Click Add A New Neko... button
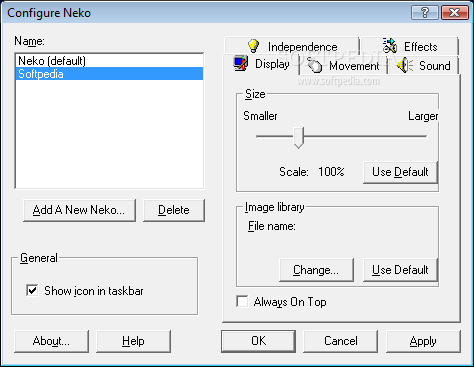The image size is (474, 367). (79, 210)
